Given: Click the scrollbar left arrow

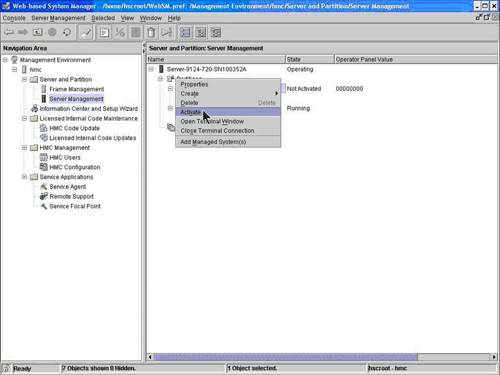Looking at the screenshot, I should (x=150, y=357).
